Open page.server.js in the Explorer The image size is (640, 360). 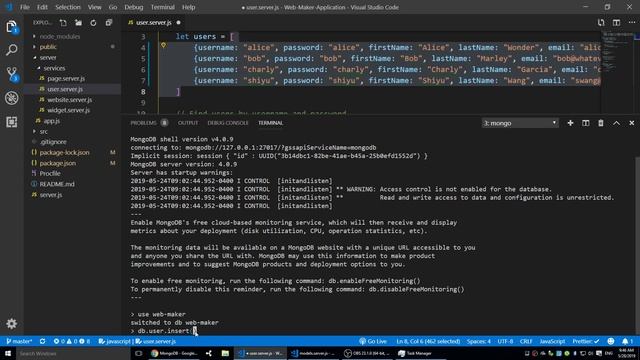point(66,78)
